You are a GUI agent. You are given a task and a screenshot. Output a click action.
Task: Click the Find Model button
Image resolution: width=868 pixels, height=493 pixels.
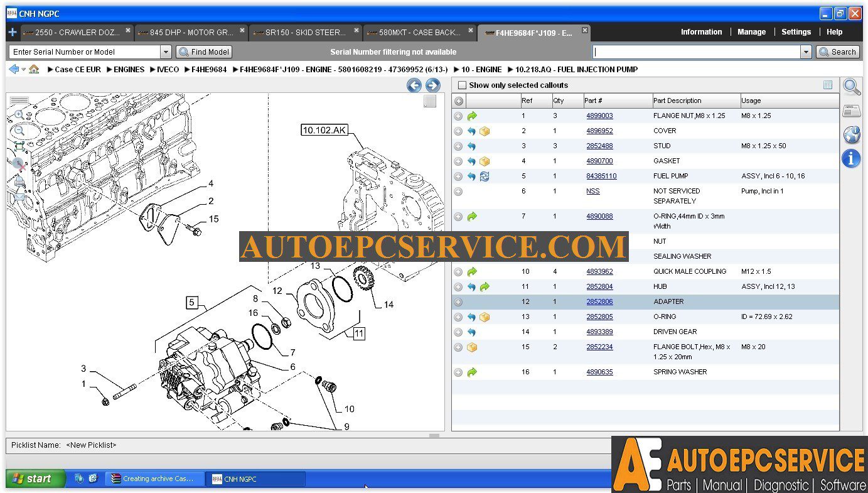point(204,52)
